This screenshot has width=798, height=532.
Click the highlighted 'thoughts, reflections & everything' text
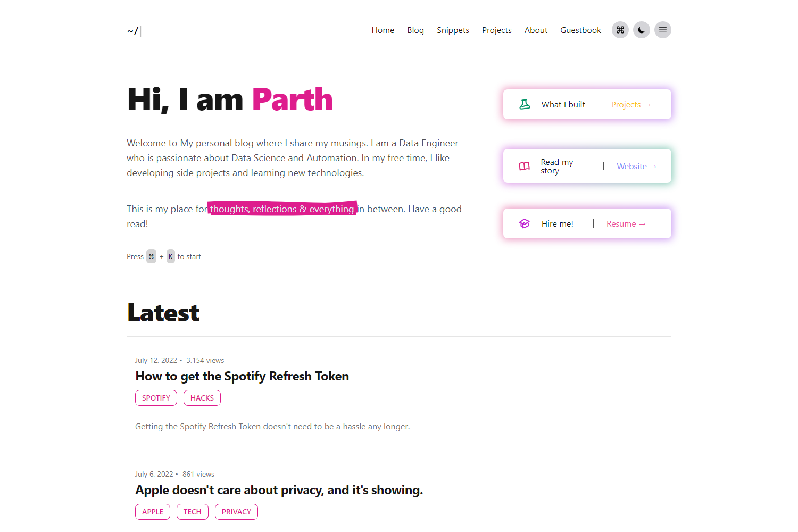point(282,209)
